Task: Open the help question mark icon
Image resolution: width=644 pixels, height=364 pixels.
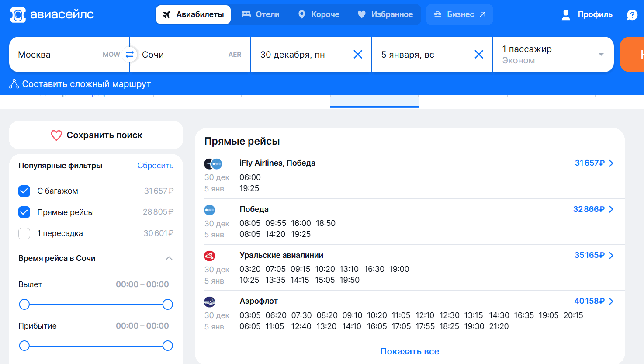Action: pos(632,15)
